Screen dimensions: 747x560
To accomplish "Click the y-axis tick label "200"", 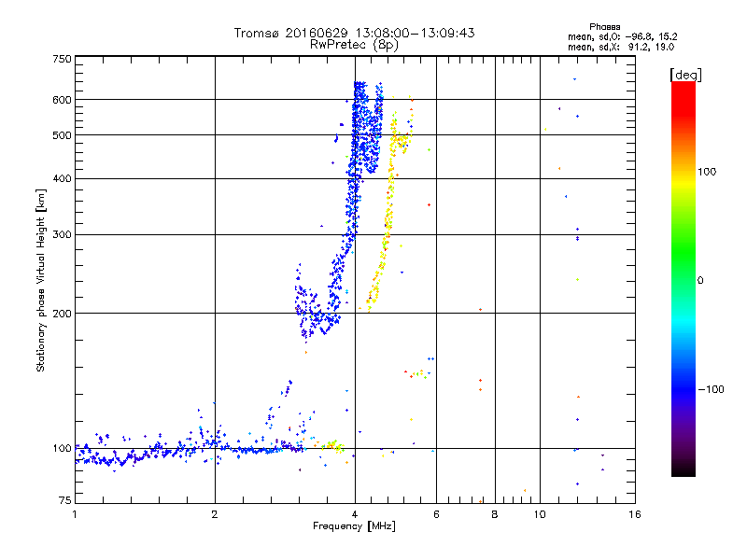I will [62, 314].
